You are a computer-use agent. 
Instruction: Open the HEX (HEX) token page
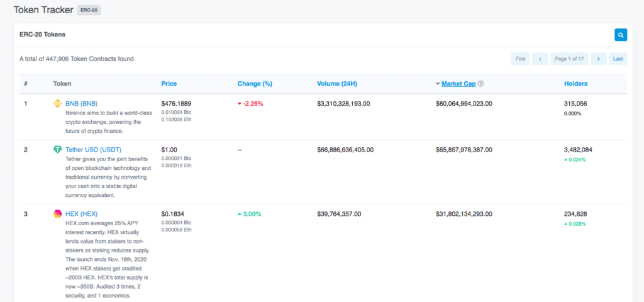[81, 214]
